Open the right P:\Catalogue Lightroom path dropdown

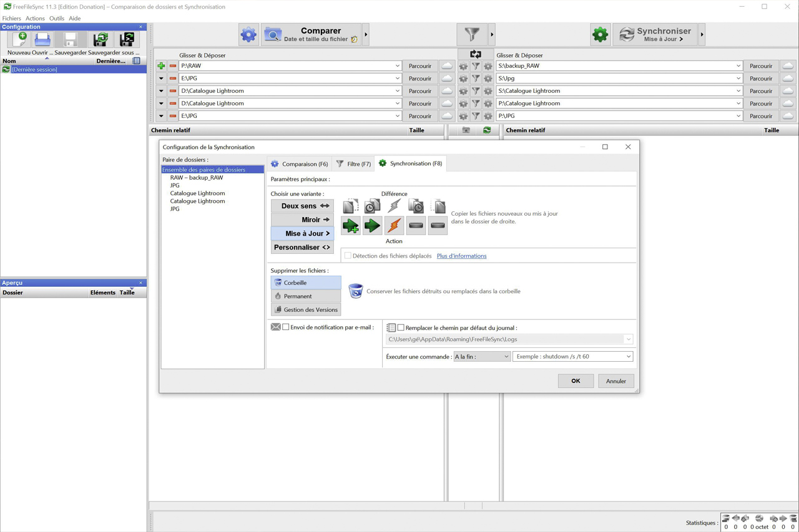pyautogui.click(x=738, y=104)
